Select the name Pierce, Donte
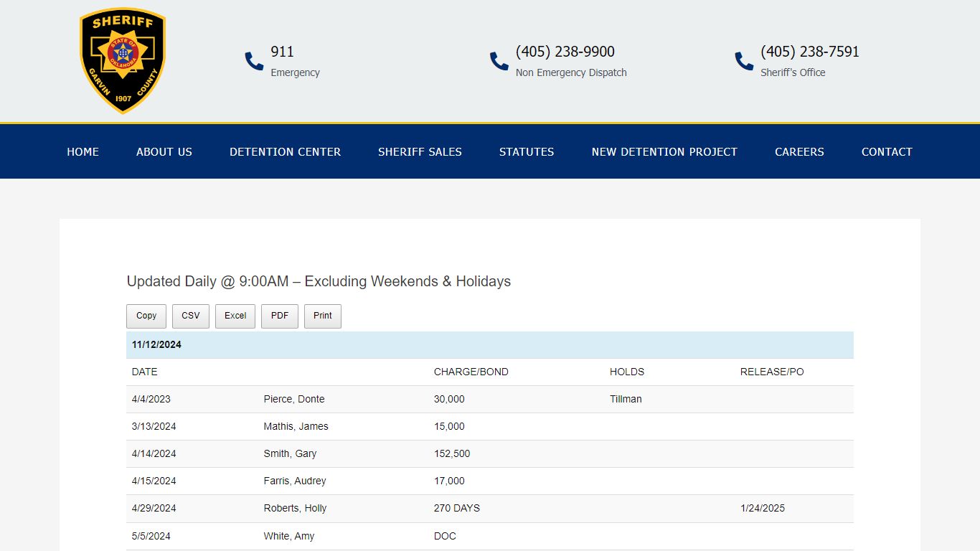Viewport: 980px width, 551px height. tap(294, 400)
